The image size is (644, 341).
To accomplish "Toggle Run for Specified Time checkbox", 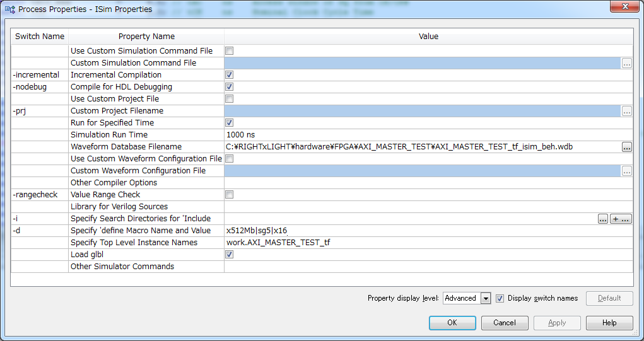I will point(230,123).
